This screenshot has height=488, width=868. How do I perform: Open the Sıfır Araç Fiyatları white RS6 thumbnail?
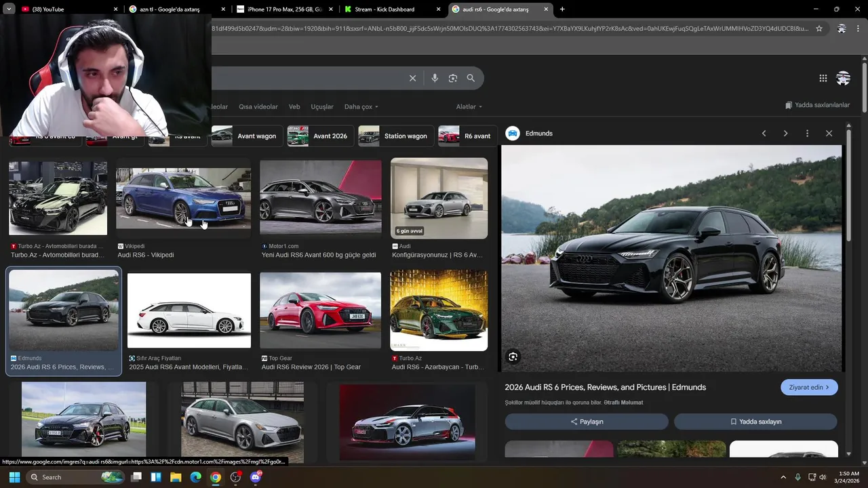[189, 310]
